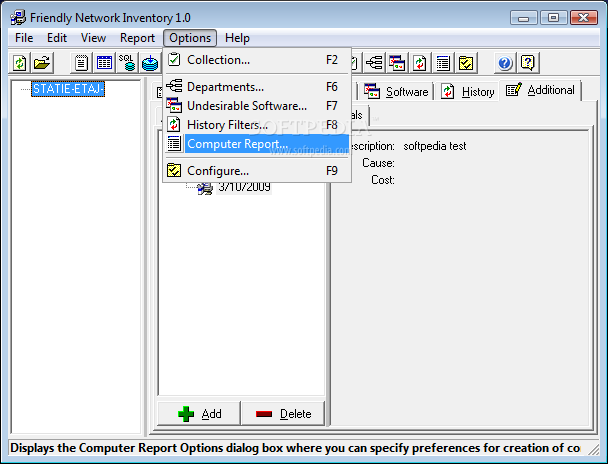This screenshot has height=464, width=608.
Task: Click the text document report toolbar icon
Action: click(81, 63)
